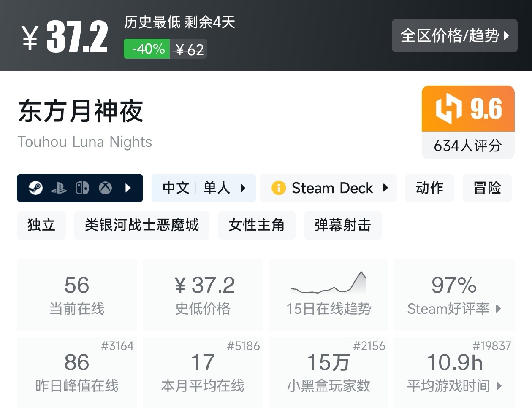Click the PlayStation platform icon
Viewport: 532px width, 415px height.
point(59,188)
